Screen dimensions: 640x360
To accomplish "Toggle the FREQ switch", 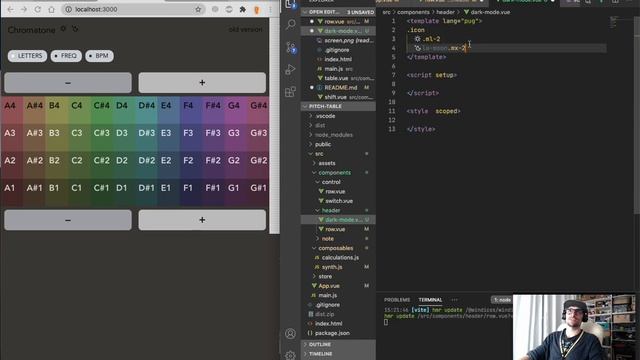I will click(66, 56).
